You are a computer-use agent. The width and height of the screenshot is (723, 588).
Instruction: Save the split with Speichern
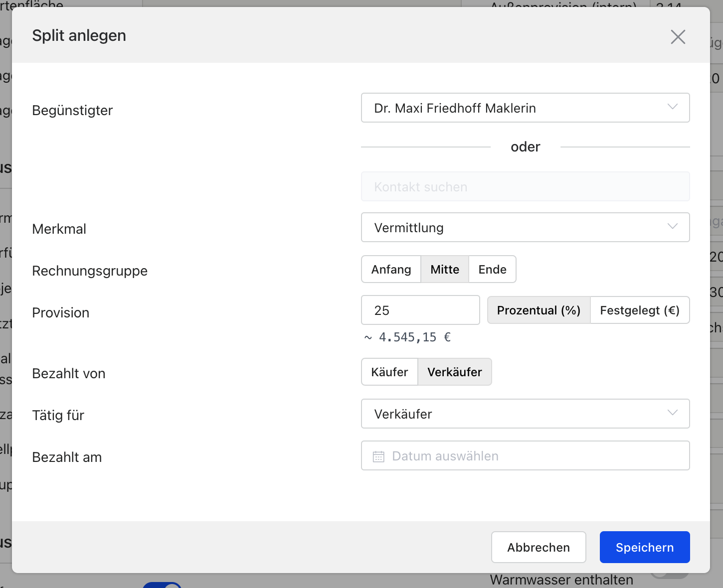click(645, 547)
